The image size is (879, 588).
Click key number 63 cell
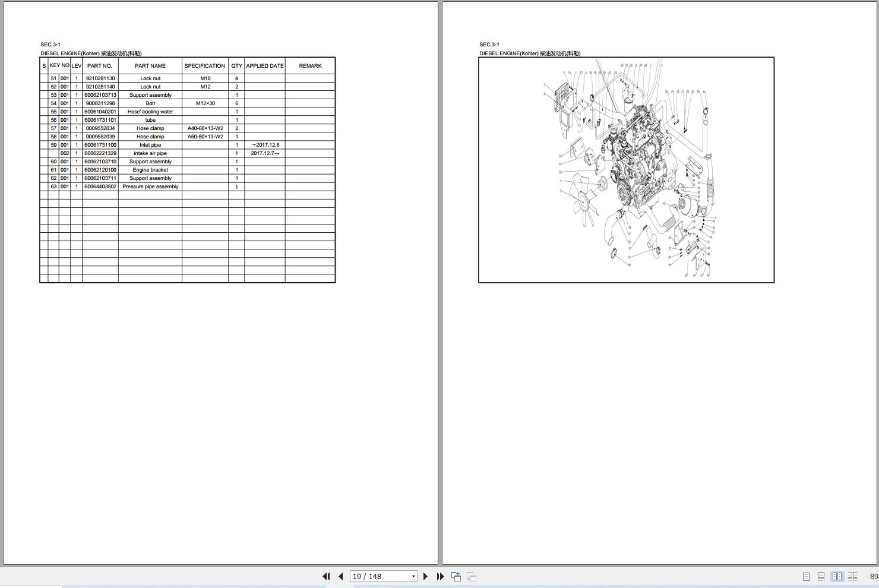pos(53,186)
